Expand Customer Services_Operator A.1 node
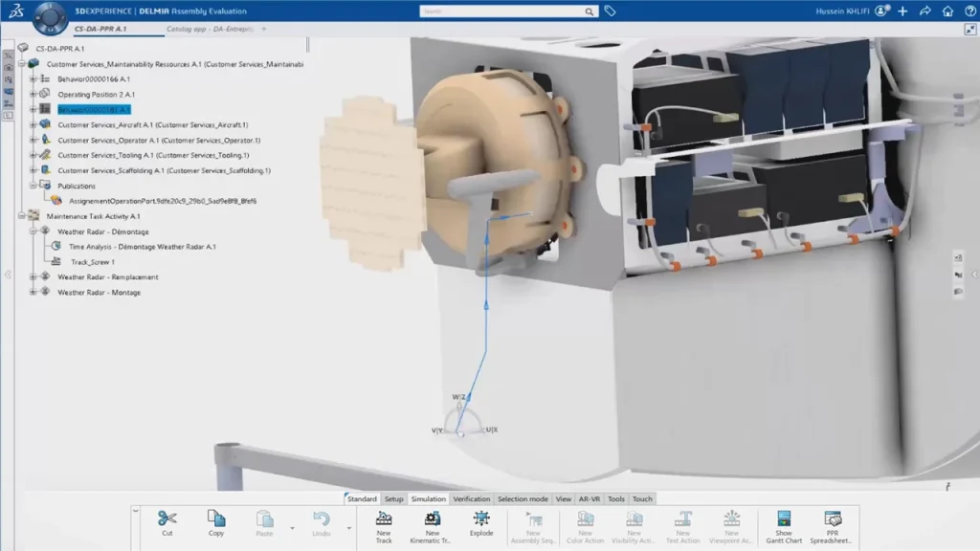Viewport: 980px width, 551px height. pyautogui.click(x=33, y=140)
